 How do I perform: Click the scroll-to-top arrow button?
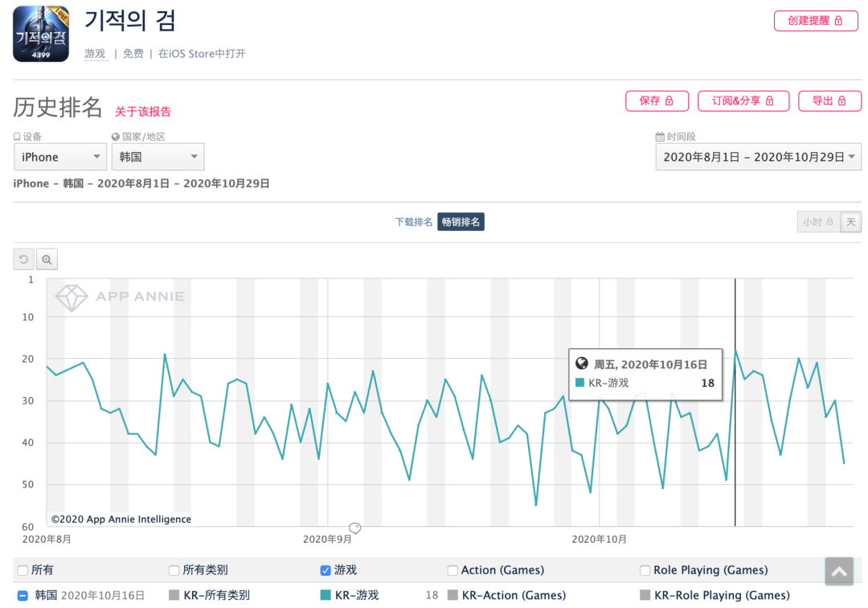[839, 572]
